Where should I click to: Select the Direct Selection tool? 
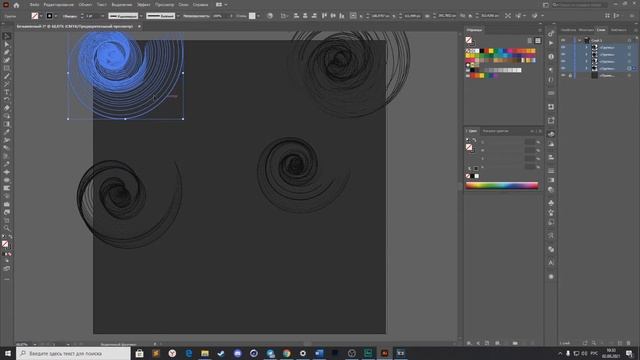(7, 44)
